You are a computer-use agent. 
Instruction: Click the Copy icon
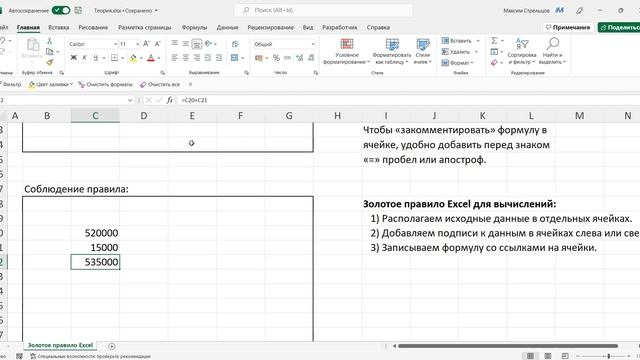(x=50, y=51)
